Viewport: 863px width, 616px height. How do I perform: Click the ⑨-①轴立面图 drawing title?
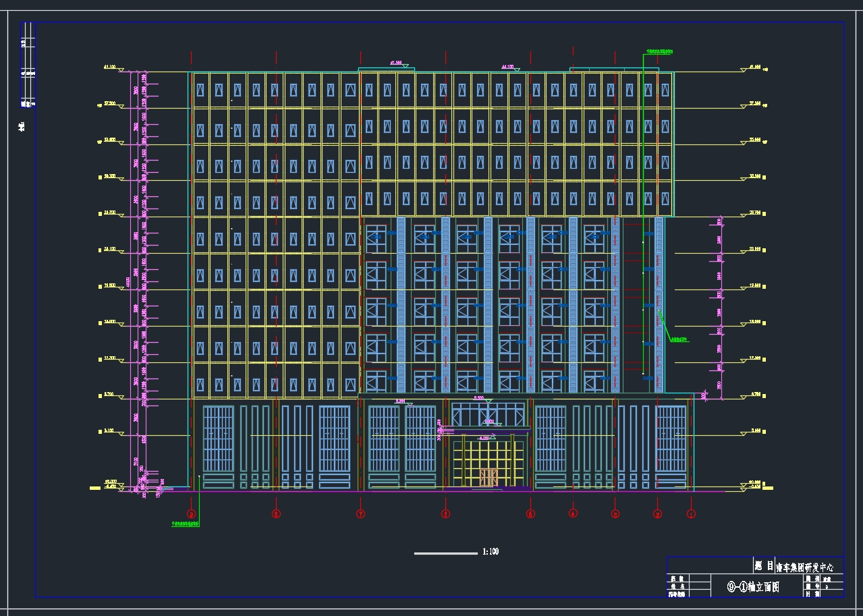coord(752,587)
